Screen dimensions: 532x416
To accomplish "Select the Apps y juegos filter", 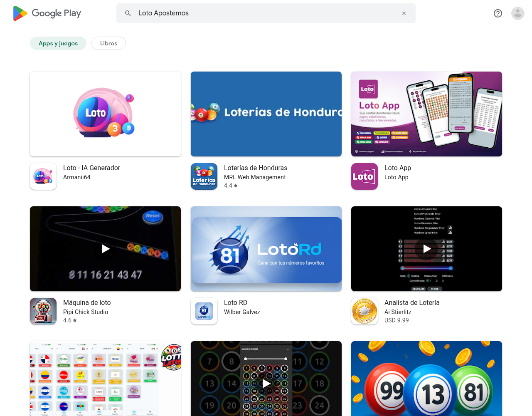I will pos(58,43).
